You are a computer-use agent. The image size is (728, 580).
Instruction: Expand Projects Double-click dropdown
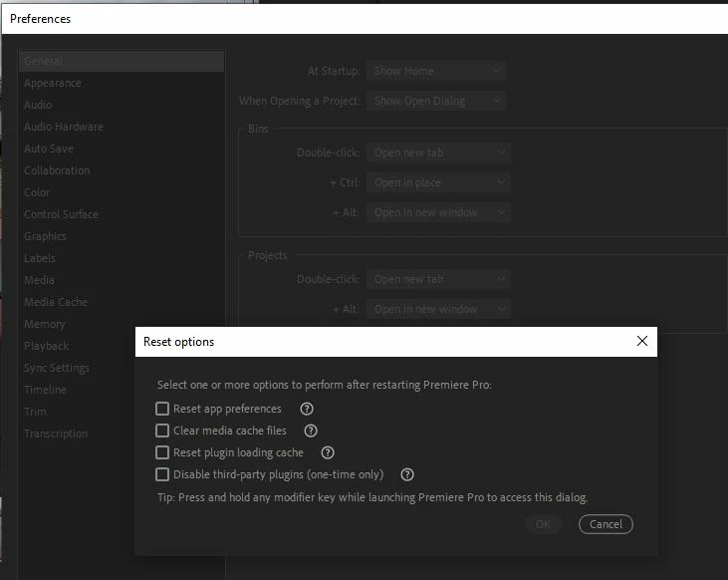[438, 279]
